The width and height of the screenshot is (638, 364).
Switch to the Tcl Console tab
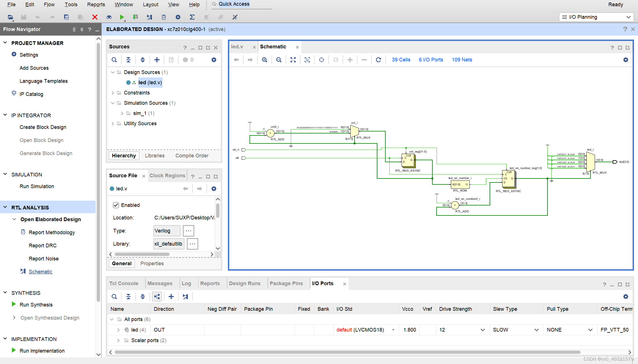click(124, 283)
